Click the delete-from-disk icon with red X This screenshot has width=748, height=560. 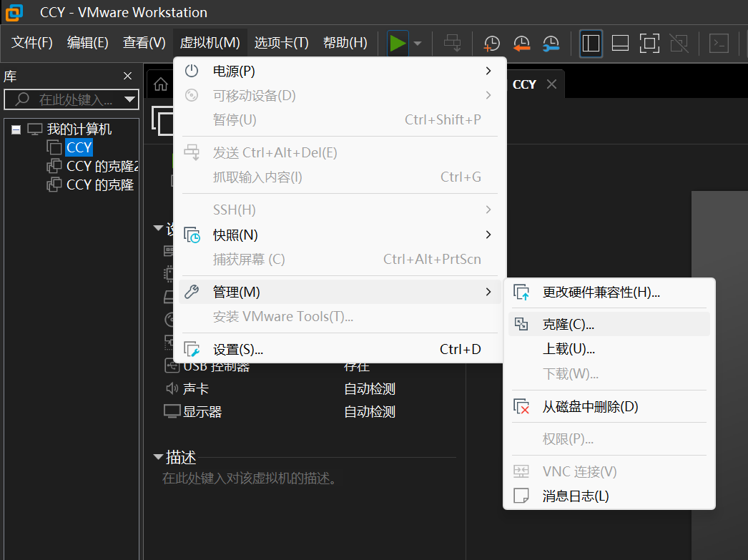click(521, 407)
